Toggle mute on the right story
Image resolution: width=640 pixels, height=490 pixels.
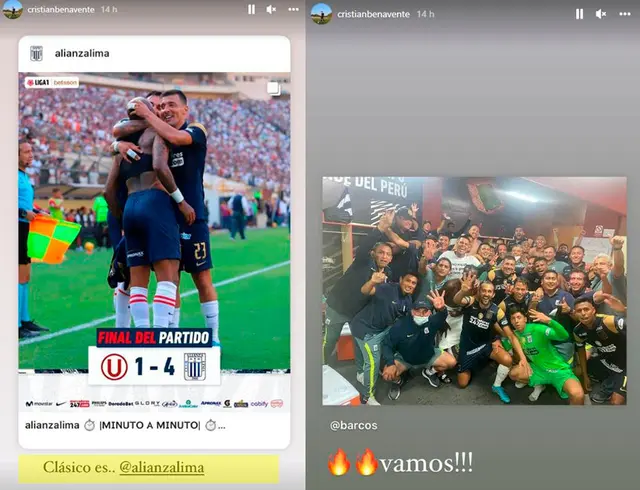(x=601, y=14)
